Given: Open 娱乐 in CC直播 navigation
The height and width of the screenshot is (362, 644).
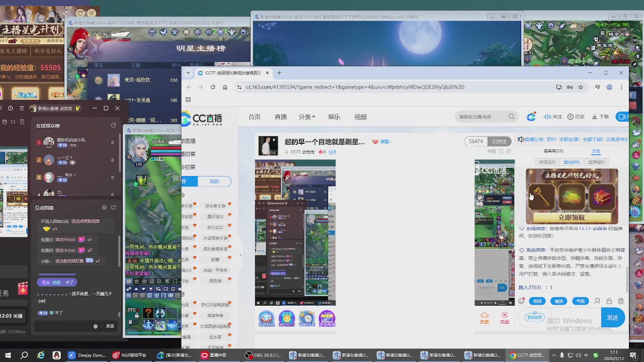Looking at the screenshot, I should point(334,117).
